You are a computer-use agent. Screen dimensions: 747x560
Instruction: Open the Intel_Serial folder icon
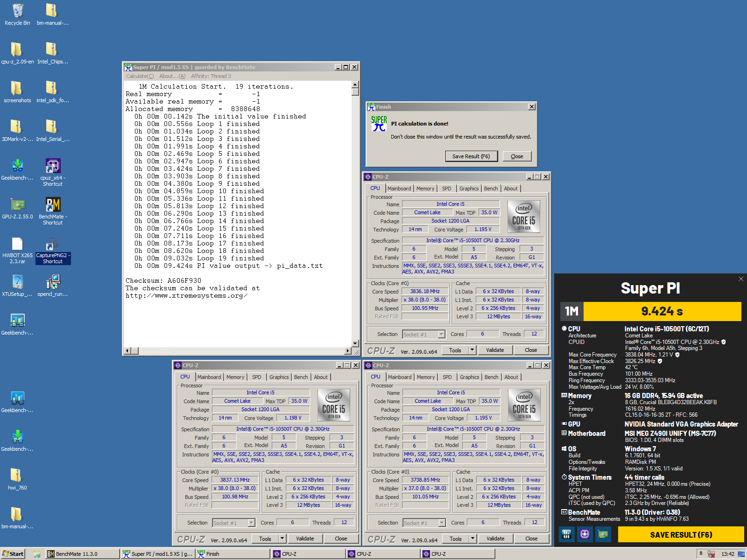[x=51, y=126]
